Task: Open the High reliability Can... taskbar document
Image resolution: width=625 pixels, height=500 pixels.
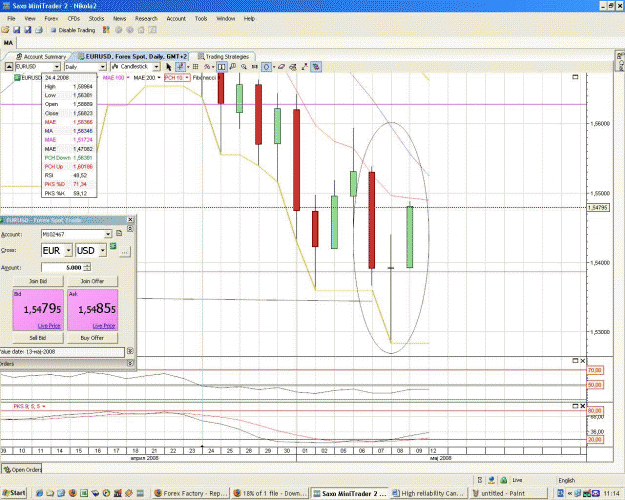Action: pos(428,493)
